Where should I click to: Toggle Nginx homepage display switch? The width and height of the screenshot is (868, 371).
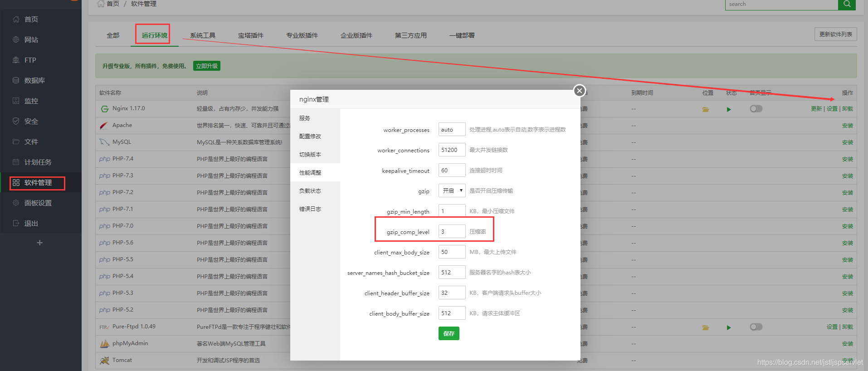coord(756,109)
